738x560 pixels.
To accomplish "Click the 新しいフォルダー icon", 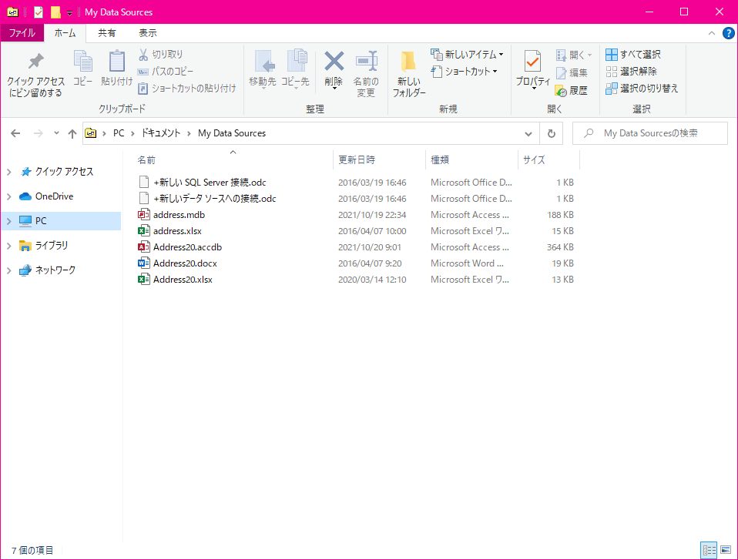I will click(x=408, y=62).
